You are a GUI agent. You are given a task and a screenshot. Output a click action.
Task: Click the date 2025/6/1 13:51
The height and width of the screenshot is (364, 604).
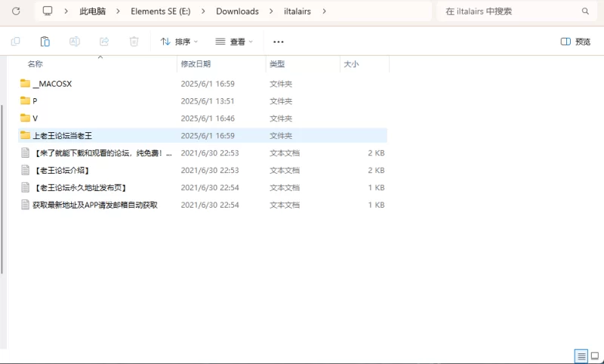point(208,101)
